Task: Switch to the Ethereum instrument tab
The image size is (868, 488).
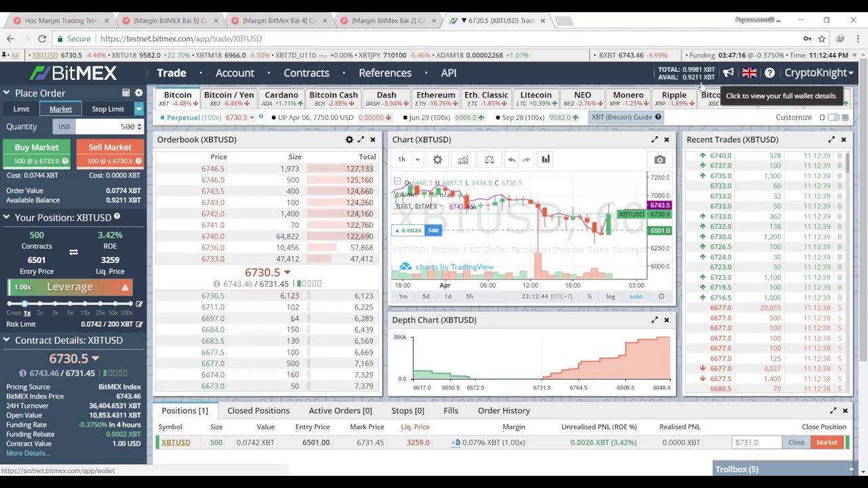Action: pyautogui.click(x=435, y=98)
